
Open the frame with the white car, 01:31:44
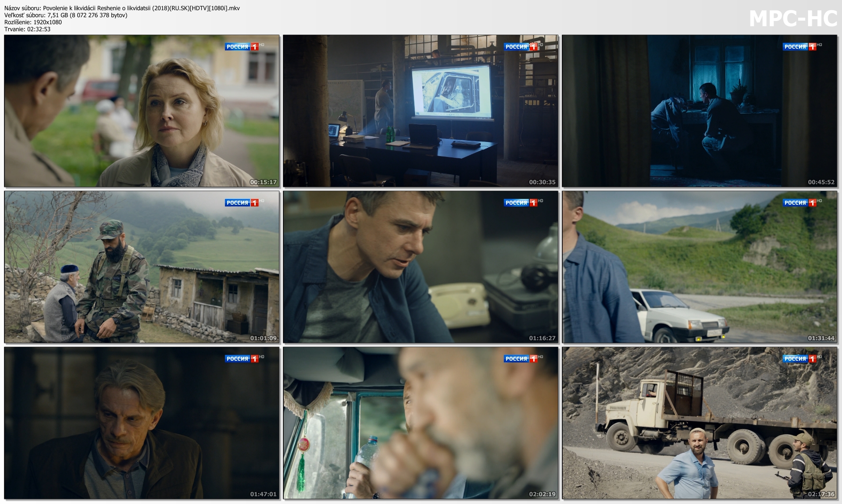[x=699, y=267]
